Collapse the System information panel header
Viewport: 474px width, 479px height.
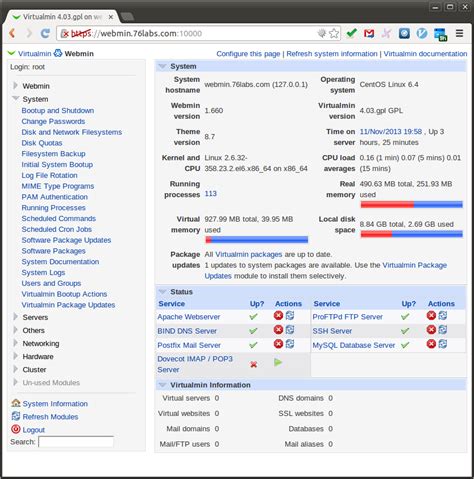click(x=162, y=66)
